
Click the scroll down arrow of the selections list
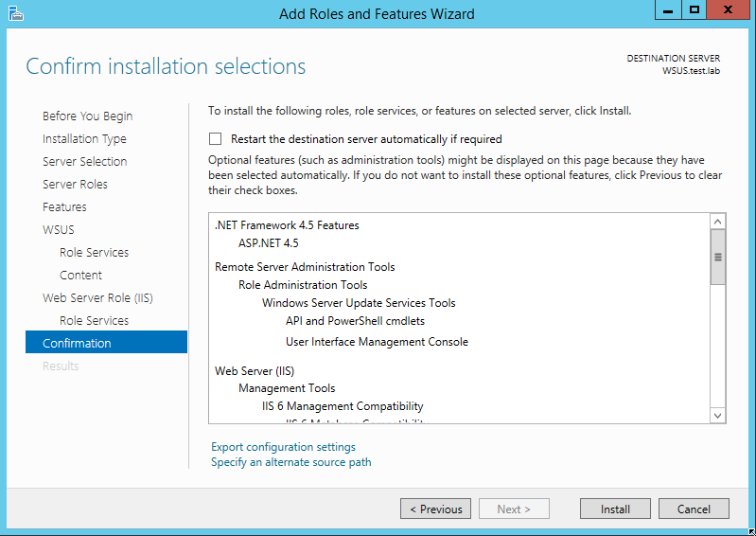tap(717, 416)
